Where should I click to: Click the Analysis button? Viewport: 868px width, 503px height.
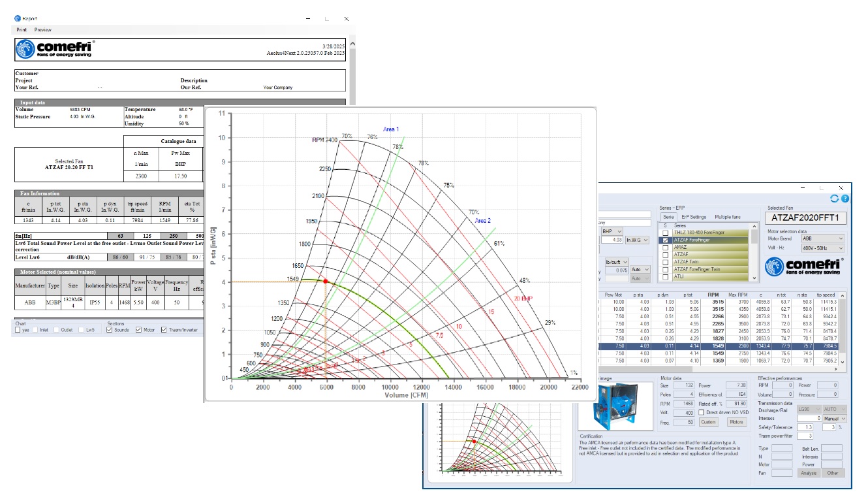pyautogui.click(x=809, y=474)
